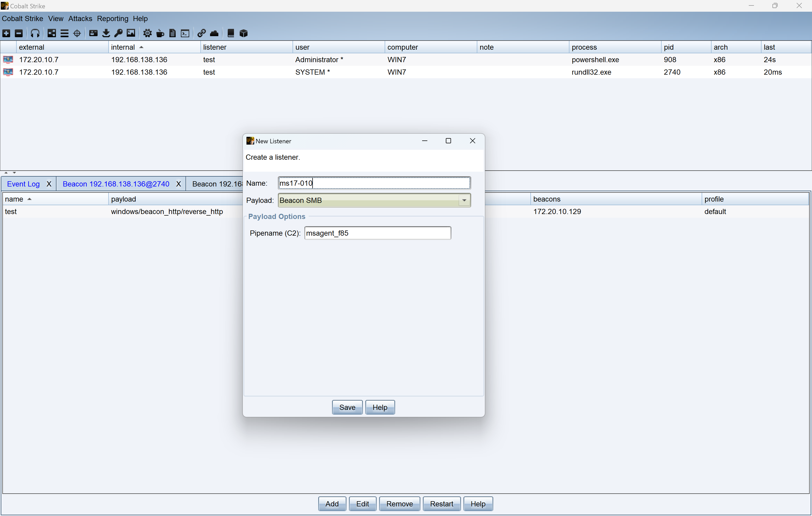
Task: Click the headphones Listeners icon
Action: tap(35, 33)
